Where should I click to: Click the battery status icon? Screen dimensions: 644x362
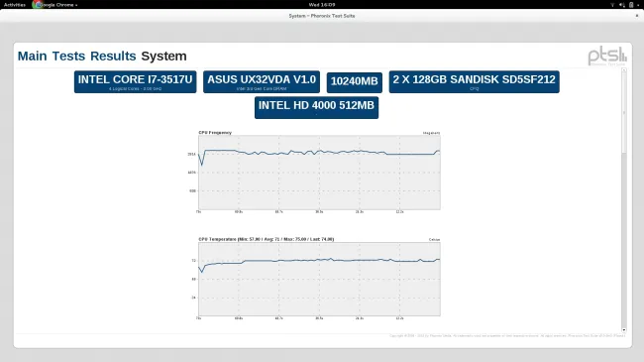pos(631,5)
